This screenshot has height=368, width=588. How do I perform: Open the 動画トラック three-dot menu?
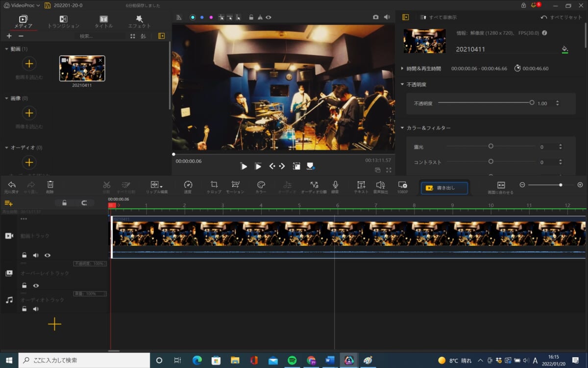point(24,219)
